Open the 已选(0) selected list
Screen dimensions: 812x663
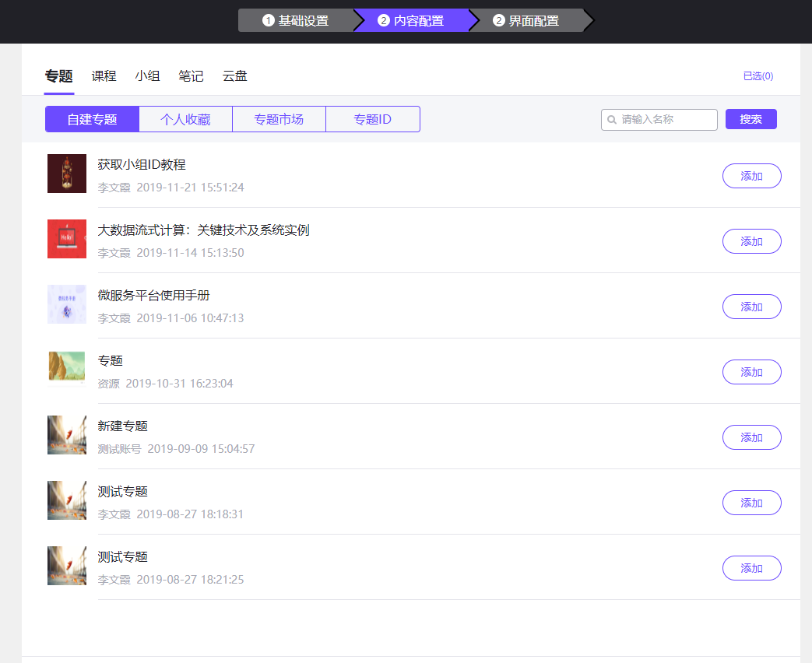(x=758, y=76)
